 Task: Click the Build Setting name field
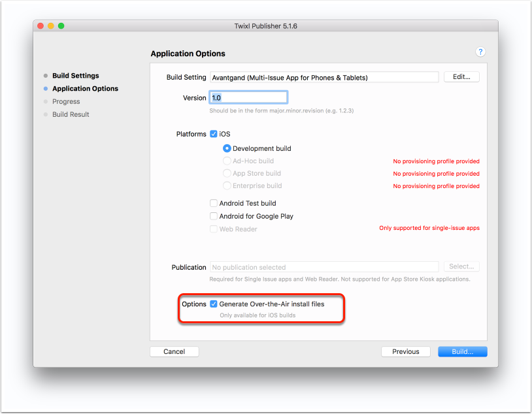324,77
